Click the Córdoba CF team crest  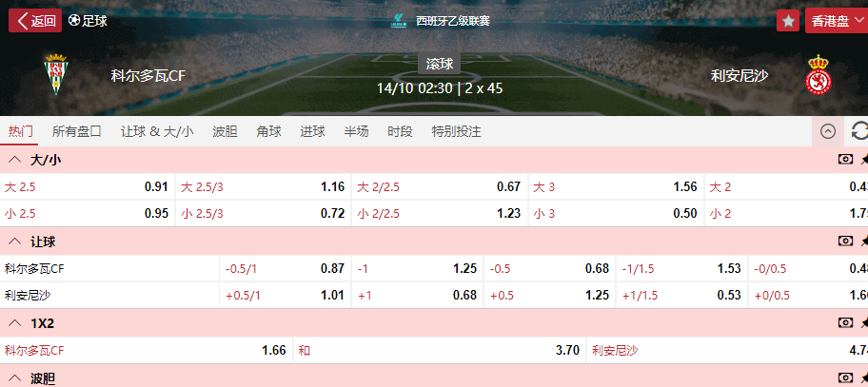(x=57, y=74)
